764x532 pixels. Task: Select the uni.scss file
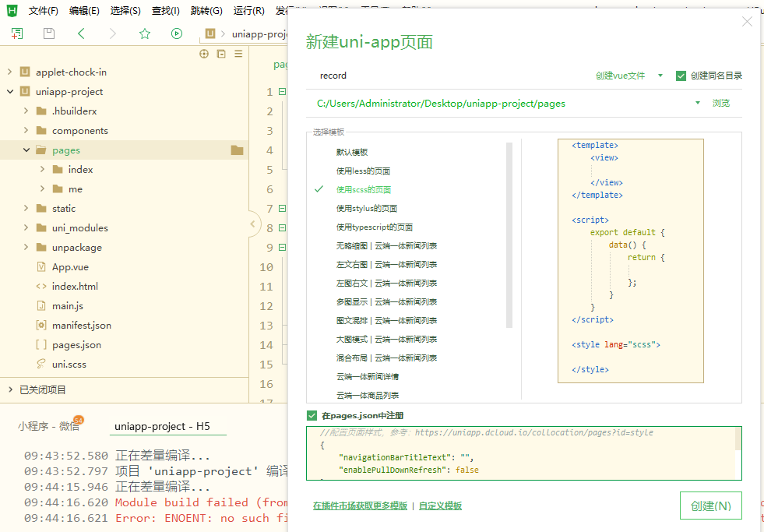[69, 365]
